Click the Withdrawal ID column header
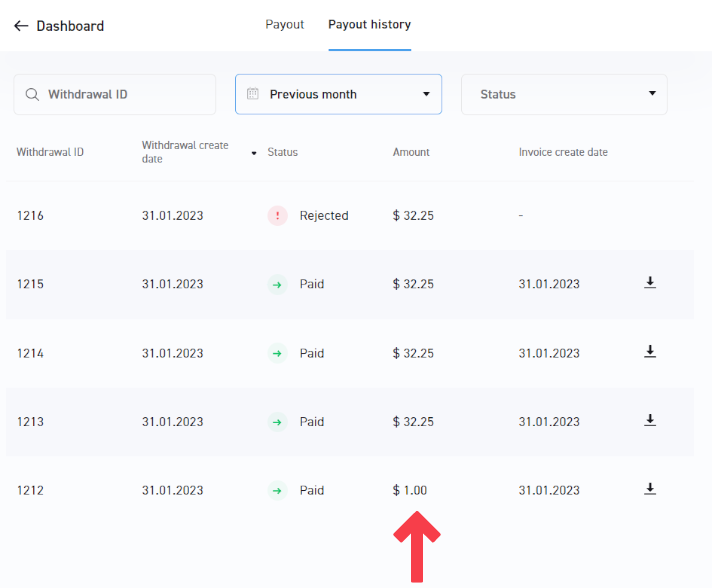The width and height of the screenshot is (712, 588). (50, 152)
